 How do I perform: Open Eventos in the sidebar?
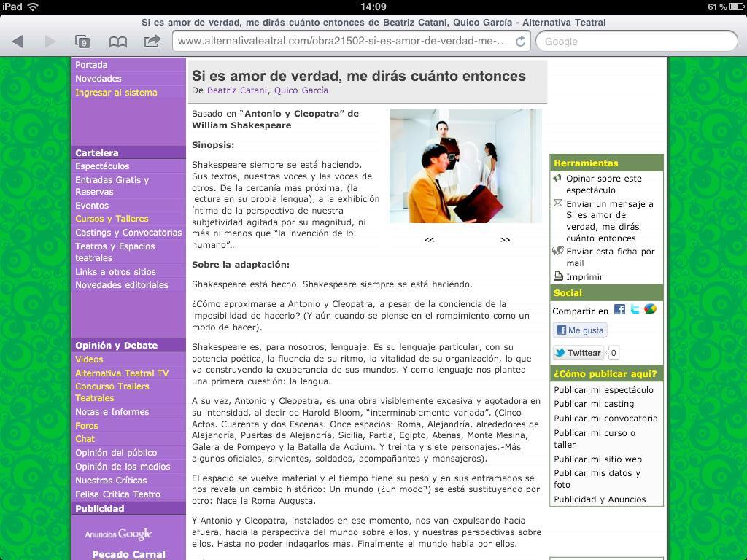click(x=92, y=206)
